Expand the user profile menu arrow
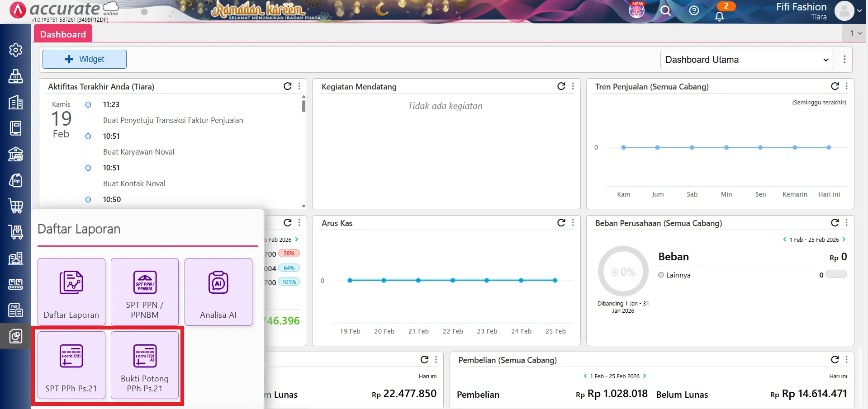Screen dimensions: 868x409 coord(859,11)
